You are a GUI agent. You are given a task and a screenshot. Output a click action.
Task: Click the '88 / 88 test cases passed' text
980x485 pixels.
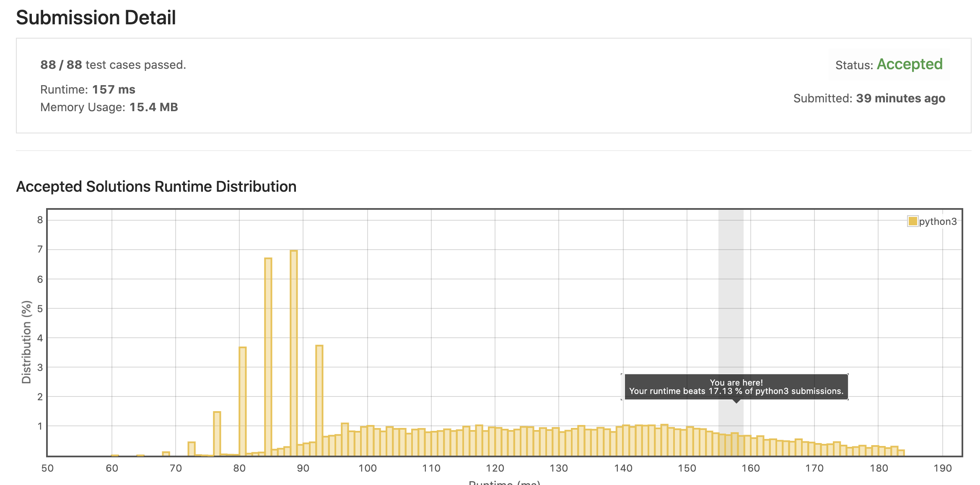(113, 65)
